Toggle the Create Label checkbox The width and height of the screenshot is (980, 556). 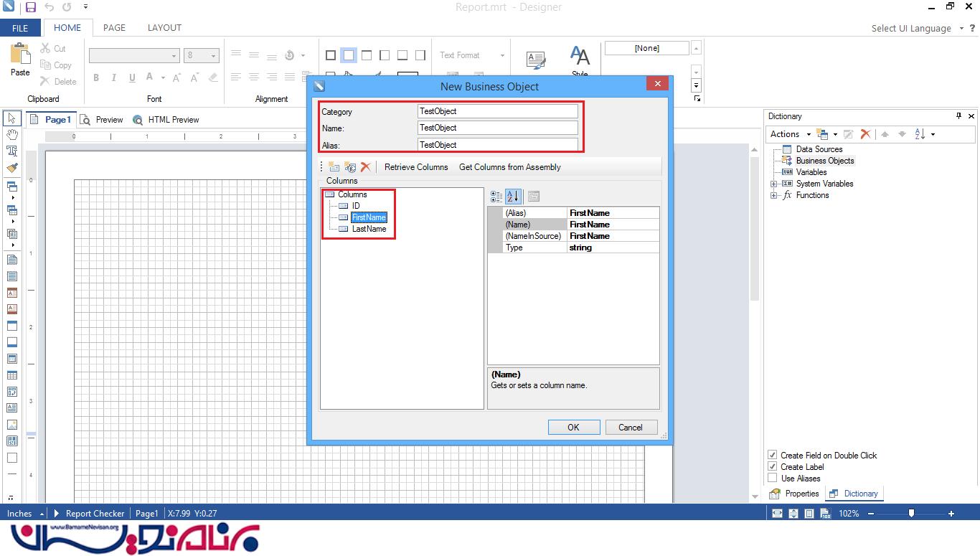(773, 467)
